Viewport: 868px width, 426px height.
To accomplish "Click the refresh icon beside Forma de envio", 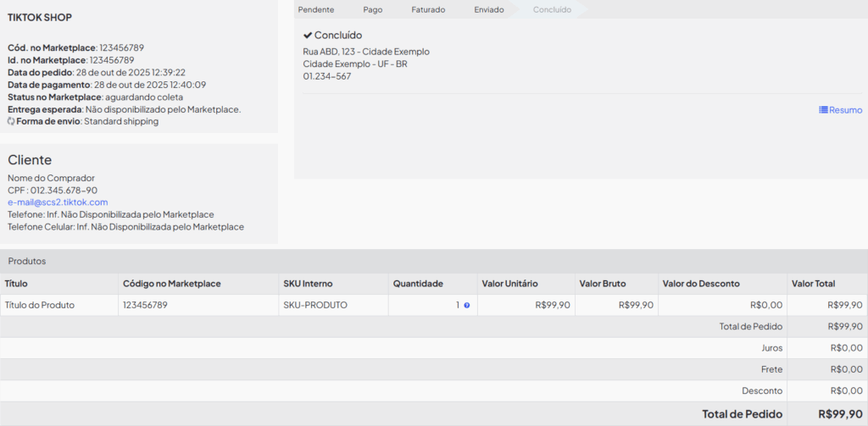I will (11, 122).
